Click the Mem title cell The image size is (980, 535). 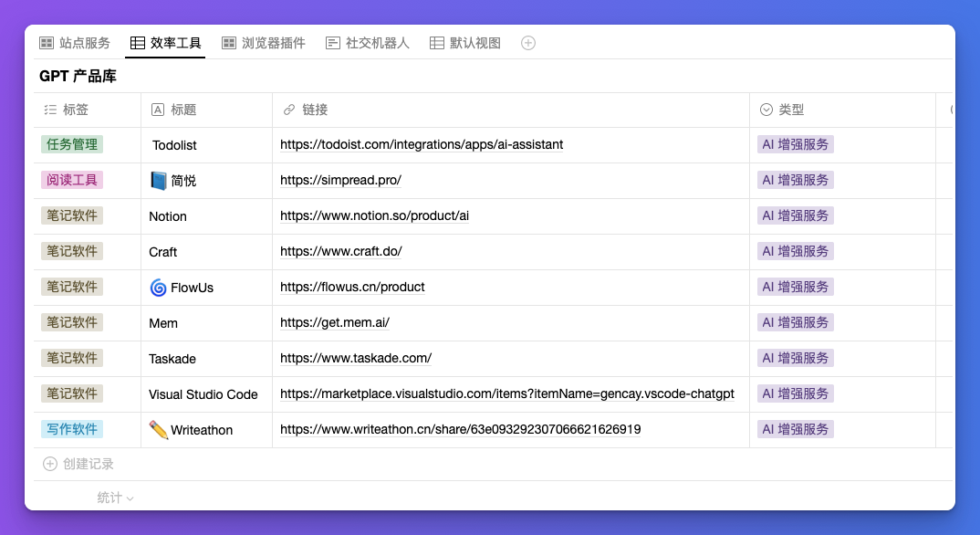pos(207,323)
